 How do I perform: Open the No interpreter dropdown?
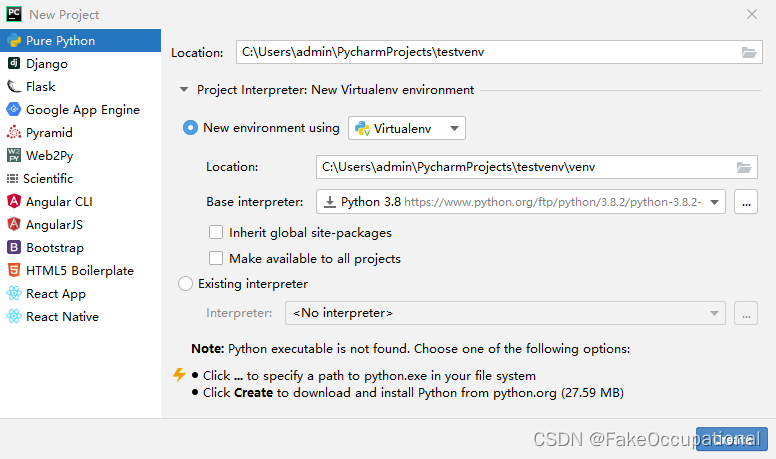pyautogui.click(x=505, y=313)
